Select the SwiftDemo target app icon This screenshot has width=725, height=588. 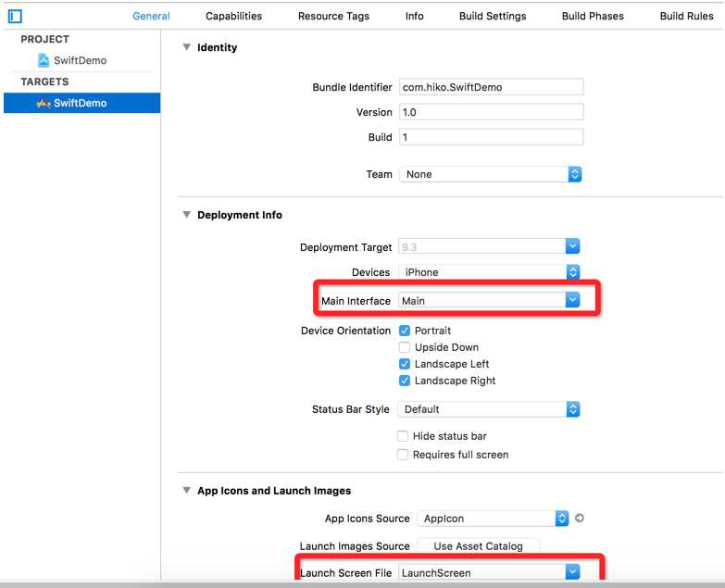[x=44, y=103]
